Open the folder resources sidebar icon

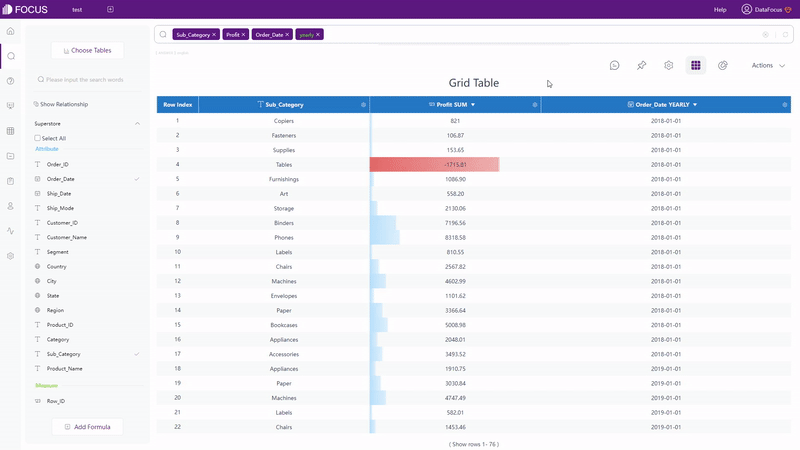click(10, 156)
